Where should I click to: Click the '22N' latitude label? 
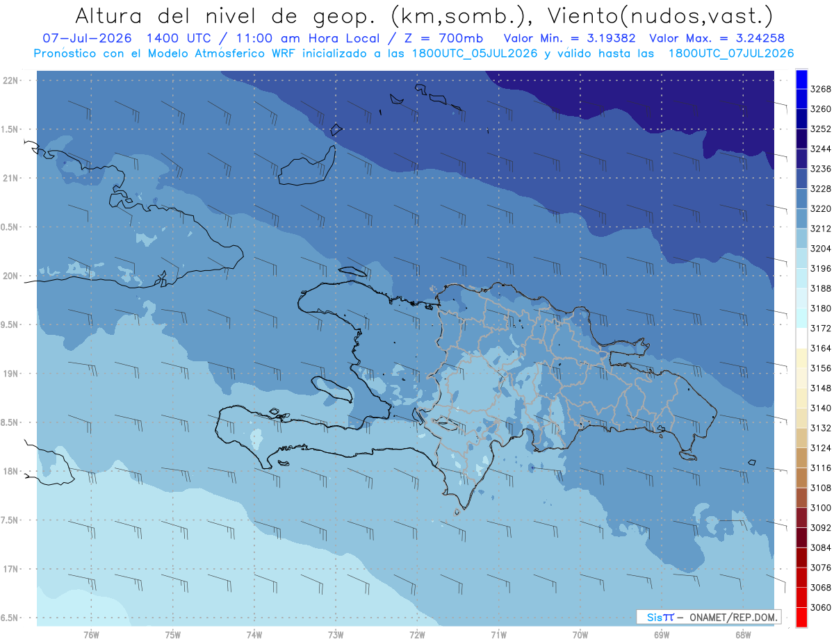pyautogui.click(x=10, y=80)
